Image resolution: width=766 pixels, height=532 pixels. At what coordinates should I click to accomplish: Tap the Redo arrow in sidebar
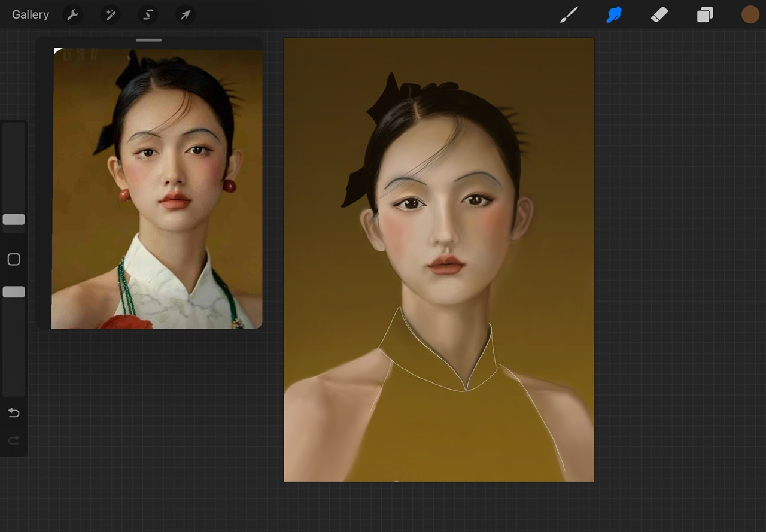coord(14,440)
